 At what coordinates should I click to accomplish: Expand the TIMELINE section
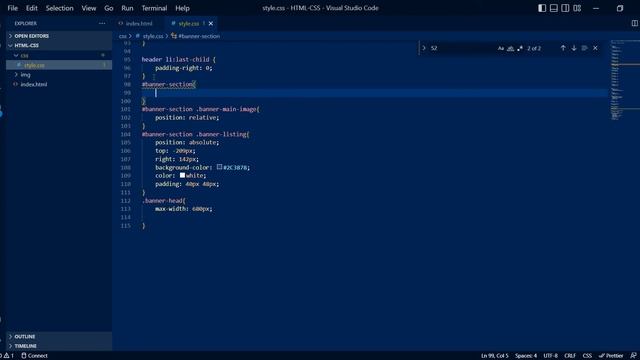59,346
